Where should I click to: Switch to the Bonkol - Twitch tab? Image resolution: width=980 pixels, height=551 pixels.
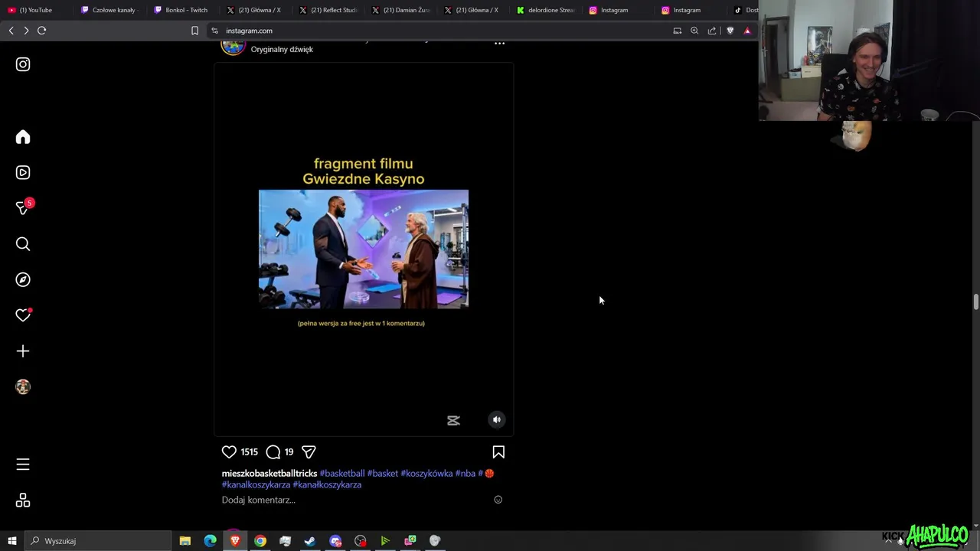pyautogui.click(x=181, y=10)
